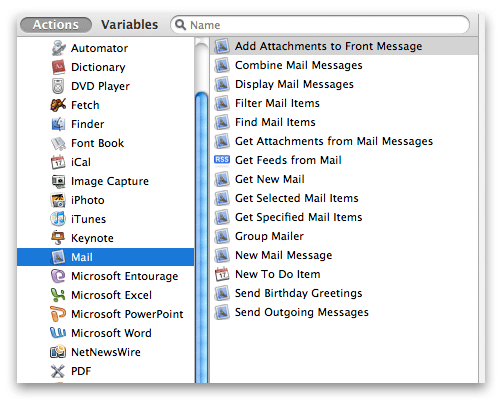Select the Image Capture library row
This screenshot has width=502, height=407.
106,181
